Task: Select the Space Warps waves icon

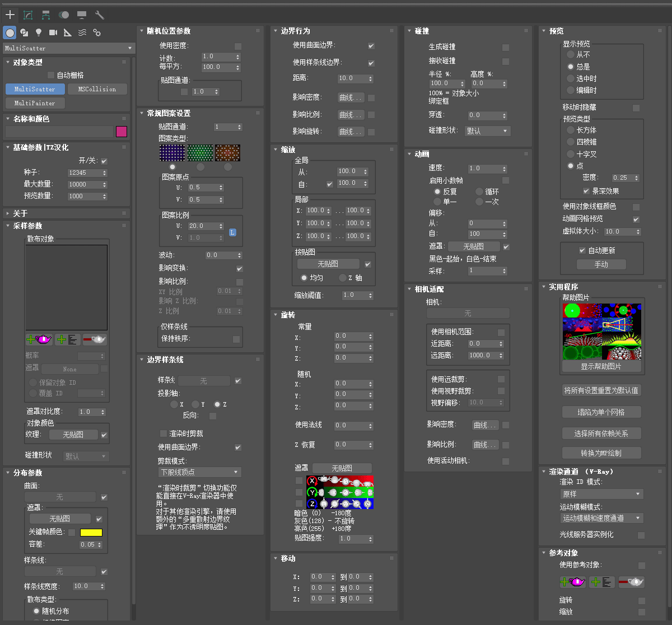Action: click(82, 32)
